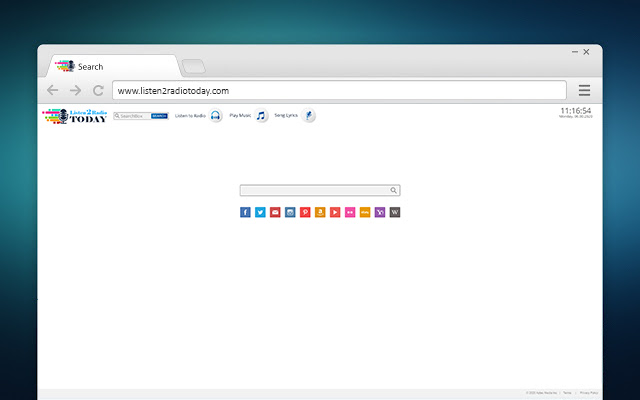
Task: Click the Listen2Radio Today logo
Action: click(74, 116)
